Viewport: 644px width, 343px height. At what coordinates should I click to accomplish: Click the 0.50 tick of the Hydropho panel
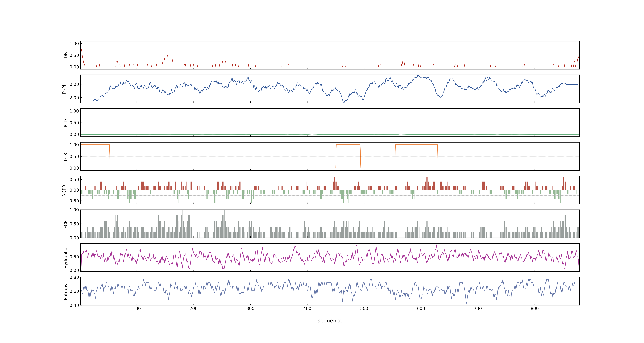pyautogui.click(x=74, y=257)
